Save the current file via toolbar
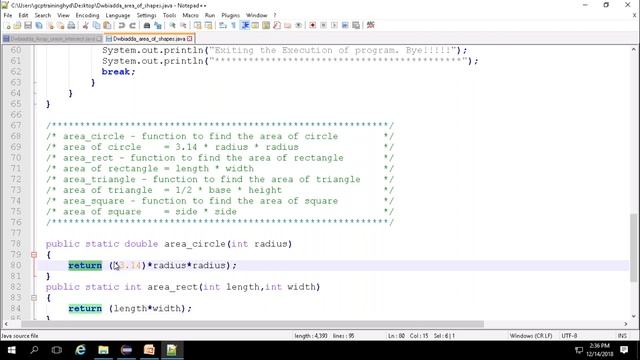 coord(28,25)
